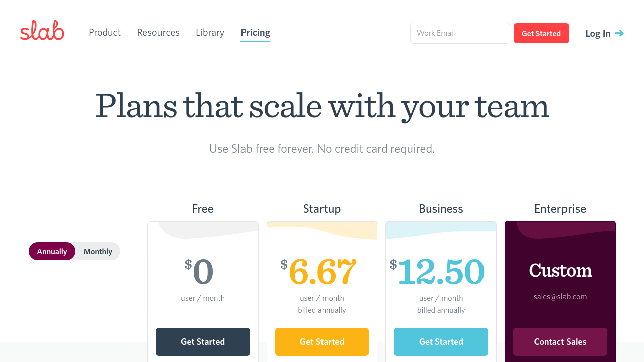Click the arrow icon beside Log In

pyautogui.click(x=619, y=33)
